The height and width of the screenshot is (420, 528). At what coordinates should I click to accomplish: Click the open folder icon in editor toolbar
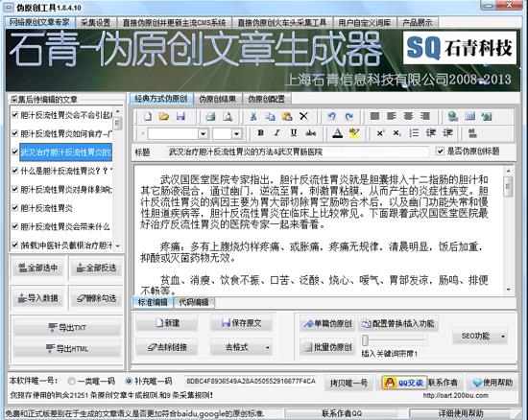[164, 117]
